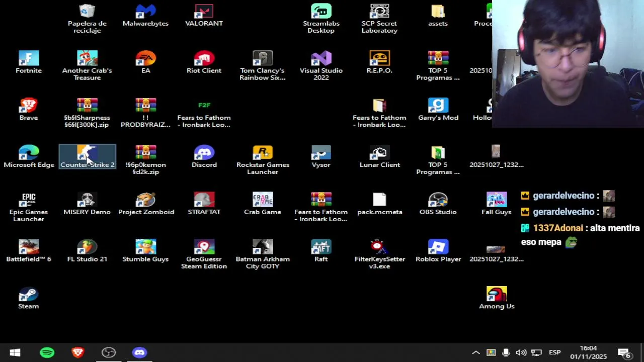Launch Battlefield 6 shortcut
This screenshot has height=362, width=644.
click(29, 251)
